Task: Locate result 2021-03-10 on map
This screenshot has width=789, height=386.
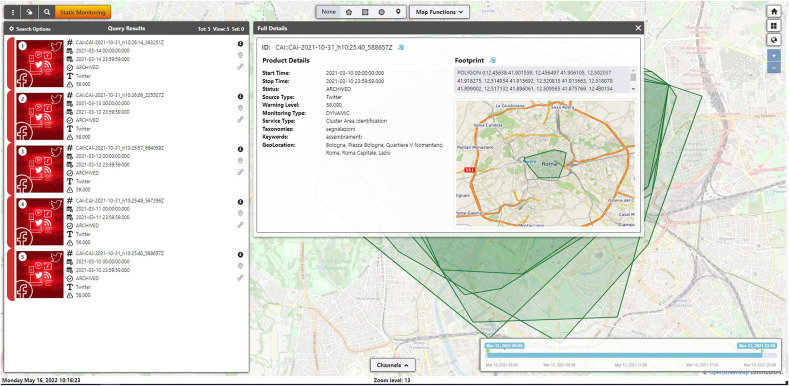Action: 241,266
